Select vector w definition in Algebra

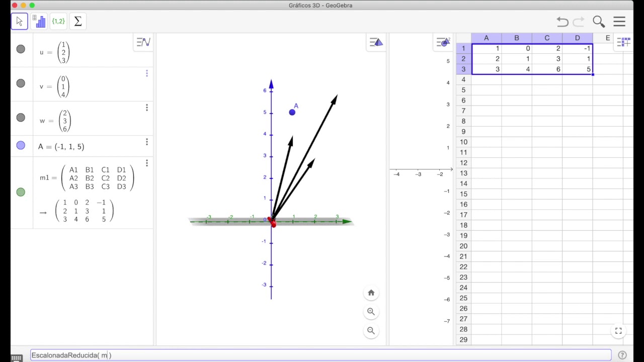55,121
